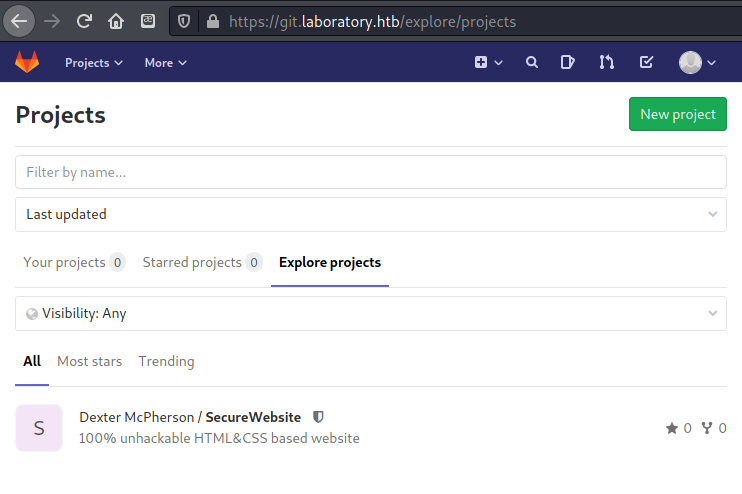Open the user avatar menu
Image resolution: width=742 pixels, height=494 pixels.
[697, 62]
